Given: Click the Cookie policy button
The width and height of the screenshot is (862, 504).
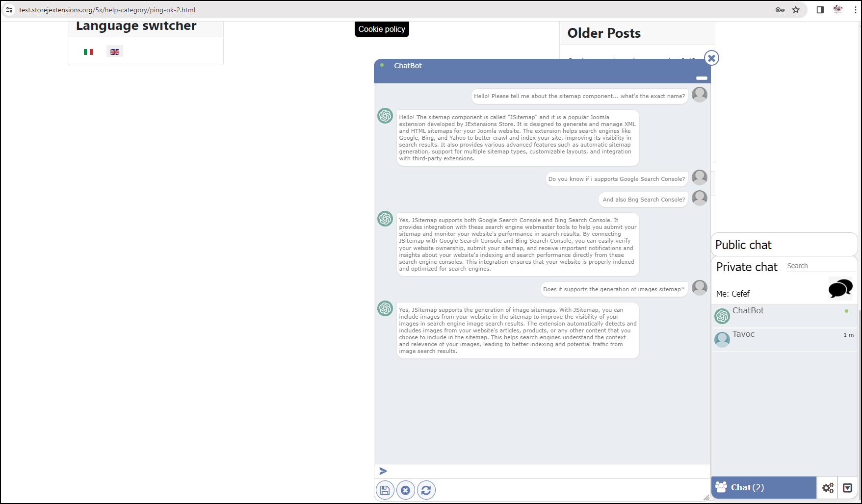Looking at the screenshot, I should (382, 29).
